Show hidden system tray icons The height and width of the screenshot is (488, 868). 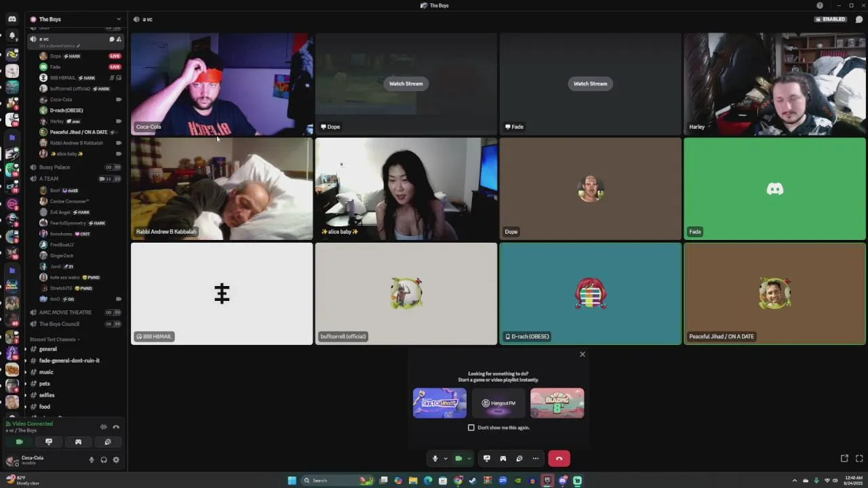[795, 481]
